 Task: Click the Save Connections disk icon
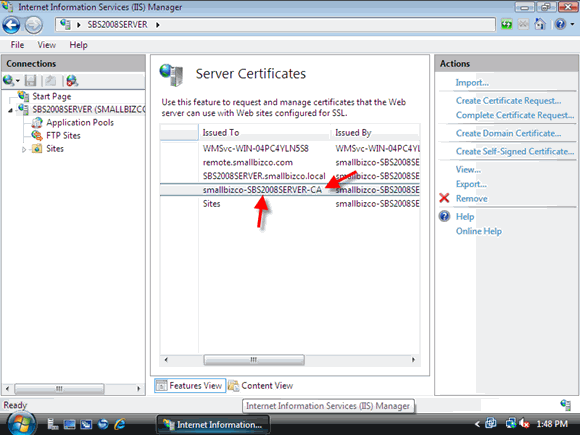click(30, 80)
